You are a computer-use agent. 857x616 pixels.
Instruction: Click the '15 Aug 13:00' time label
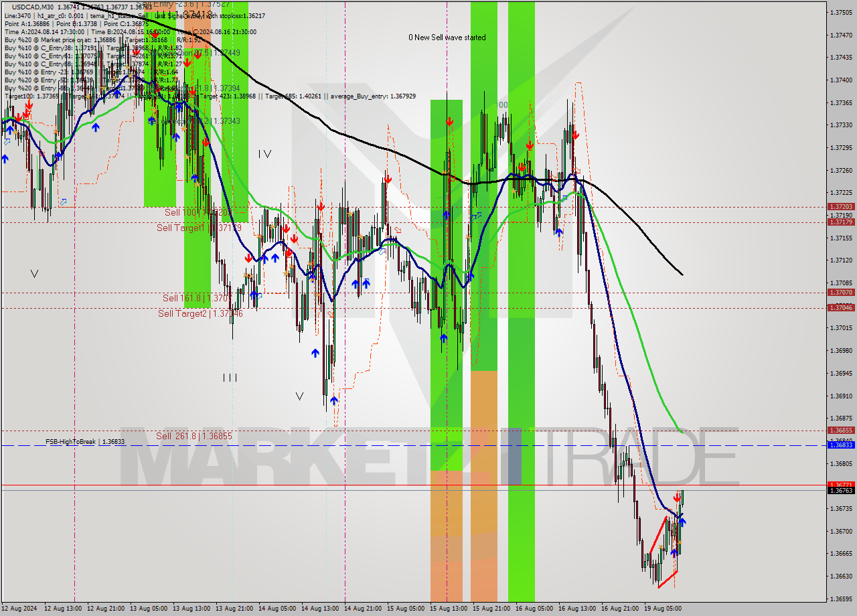coord(449,609)
